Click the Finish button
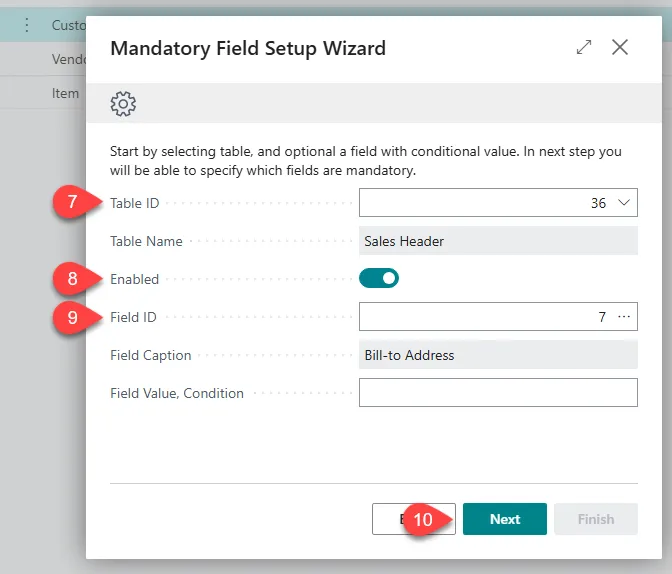Screen dimensions: 672x574 [595, 519]
